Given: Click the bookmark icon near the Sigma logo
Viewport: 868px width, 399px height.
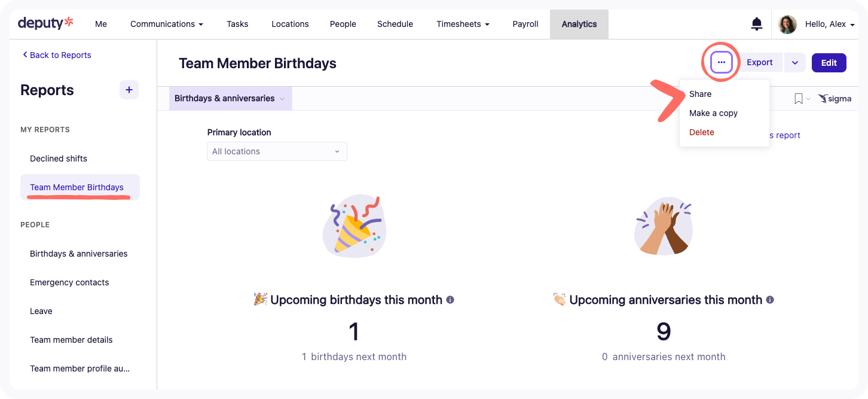Looking at the screenshot, I should click(x=798, y=99).
